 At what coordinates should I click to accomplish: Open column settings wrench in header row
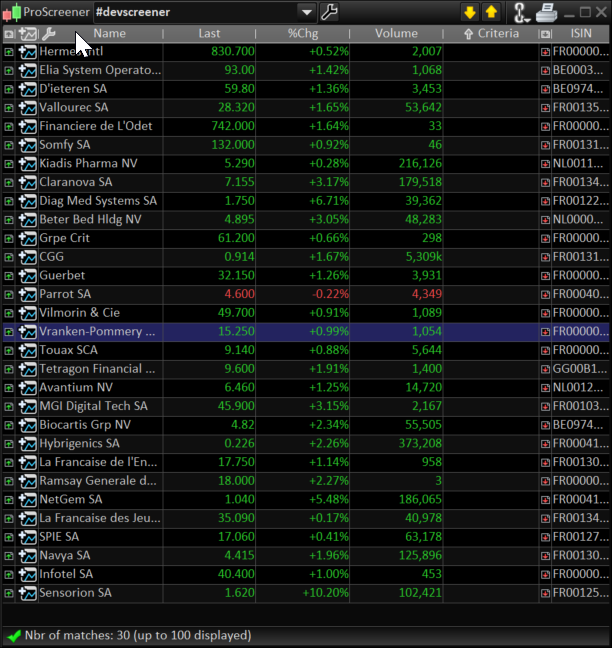[49, 33]
